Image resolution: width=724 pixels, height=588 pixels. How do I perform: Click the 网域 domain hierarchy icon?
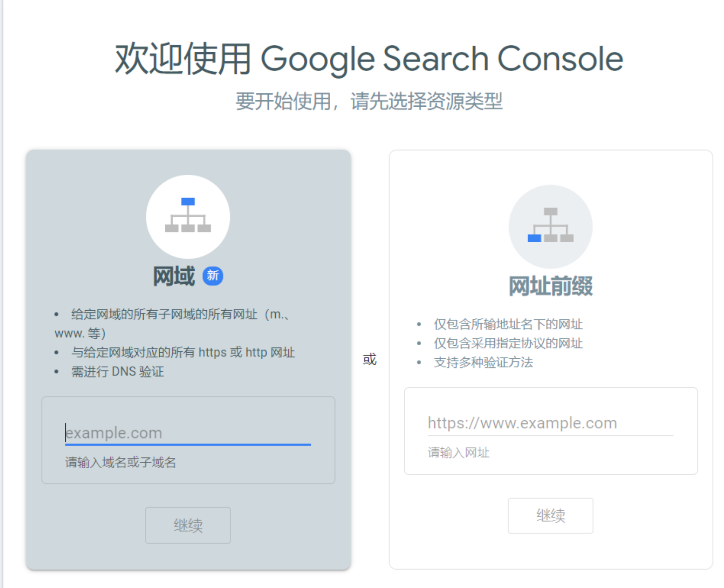[x=188, y=216]
